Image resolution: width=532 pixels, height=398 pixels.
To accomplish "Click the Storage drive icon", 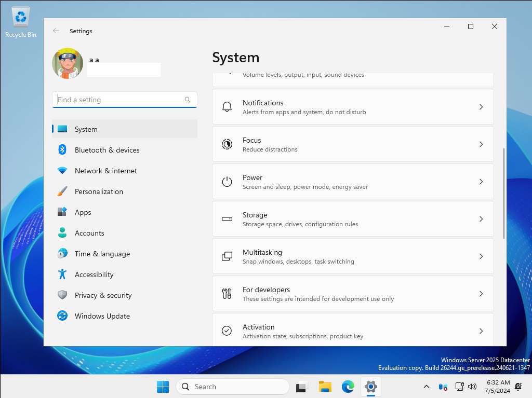I will 227,219.
